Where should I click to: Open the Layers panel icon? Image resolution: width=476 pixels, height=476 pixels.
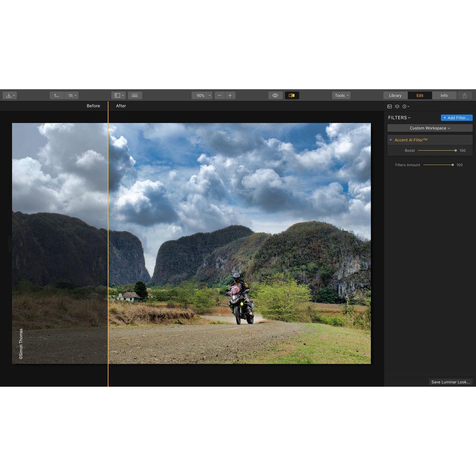[397, 107]
